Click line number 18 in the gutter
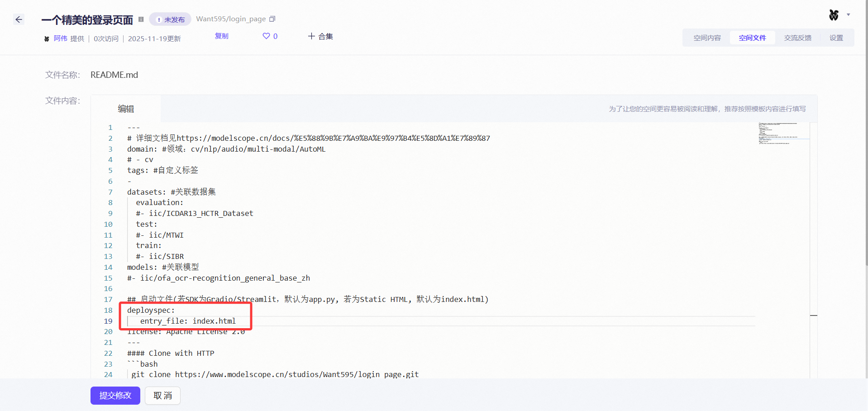 click(108, 310)
